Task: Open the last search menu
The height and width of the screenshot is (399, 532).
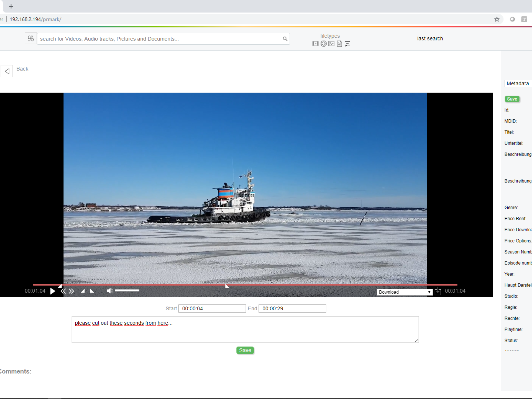Action: click(x=430, y=39)
